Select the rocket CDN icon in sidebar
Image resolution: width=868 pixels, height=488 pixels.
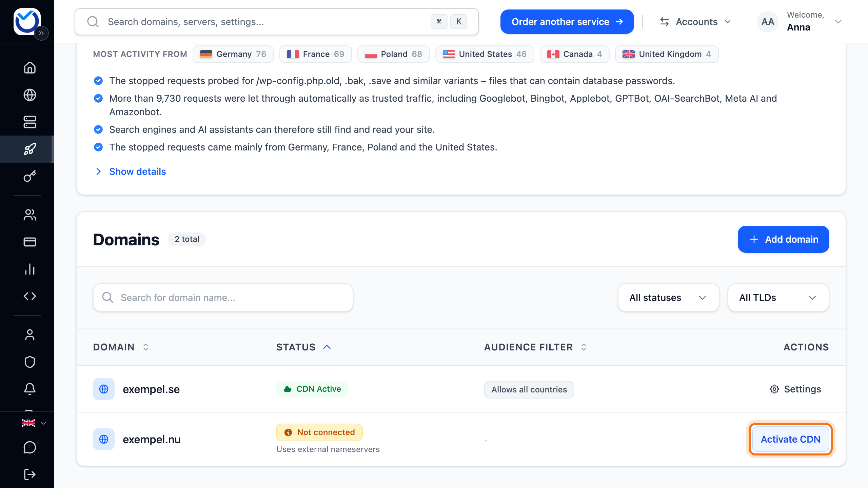[30, 149]
